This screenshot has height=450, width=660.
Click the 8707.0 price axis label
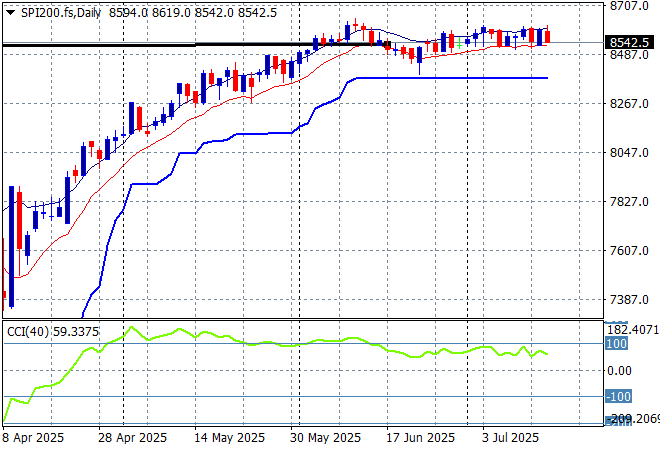coord(629,6)
